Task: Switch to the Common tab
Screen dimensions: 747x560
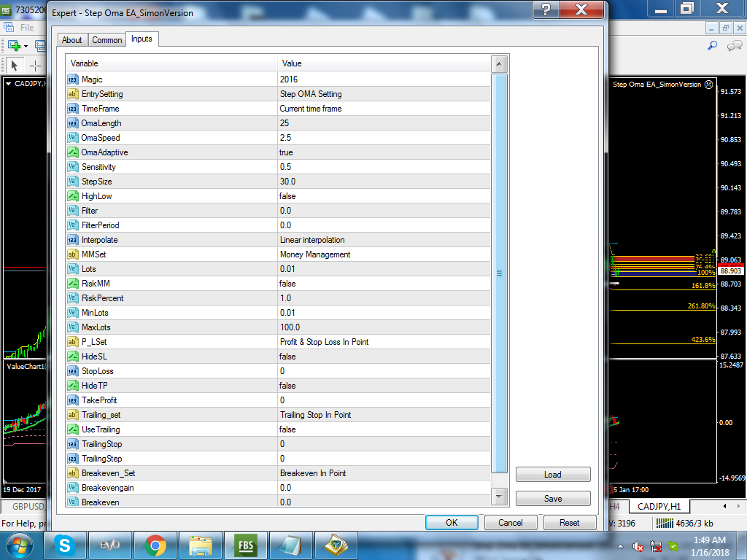Action: 107,40
